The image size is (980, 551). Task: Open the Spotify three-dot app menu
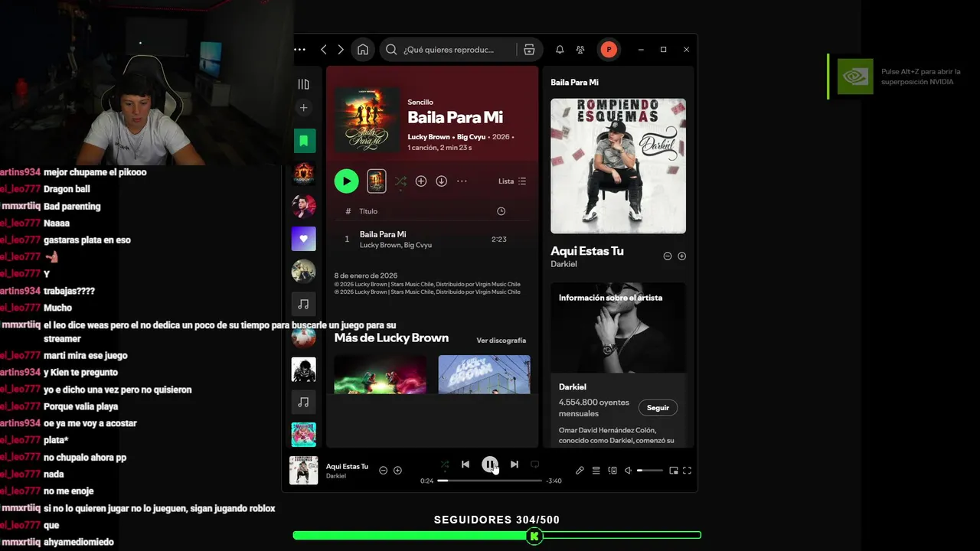(x=299, y=50)
